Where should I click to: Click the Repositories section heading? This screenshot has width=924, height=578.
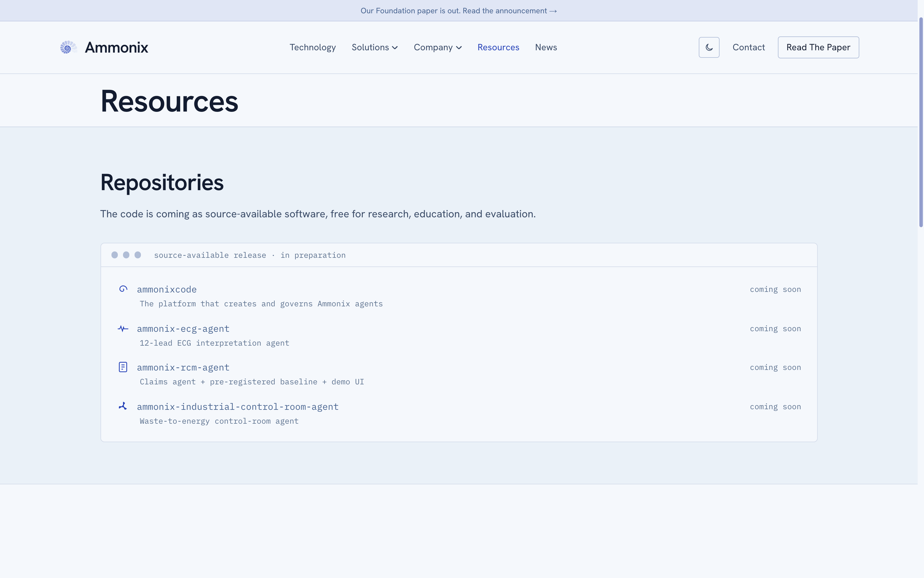pos(162,182)
